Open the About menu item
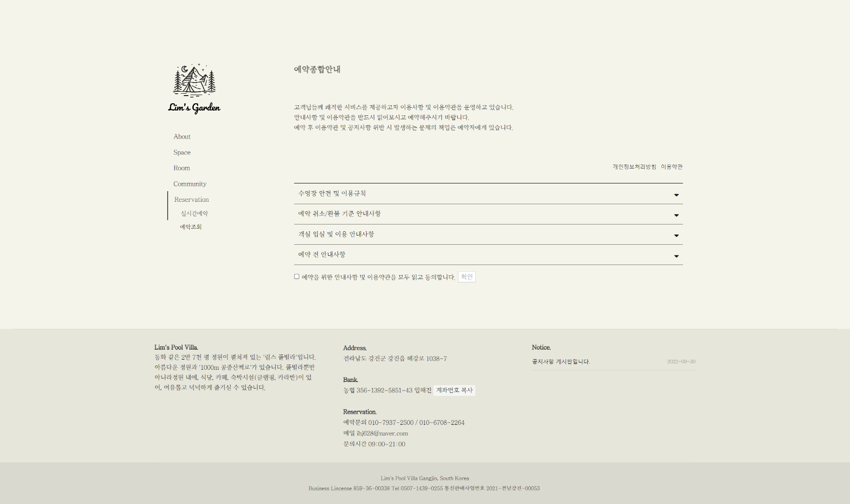The height and width of the screenshot is (504, 850). pos(182,137)
